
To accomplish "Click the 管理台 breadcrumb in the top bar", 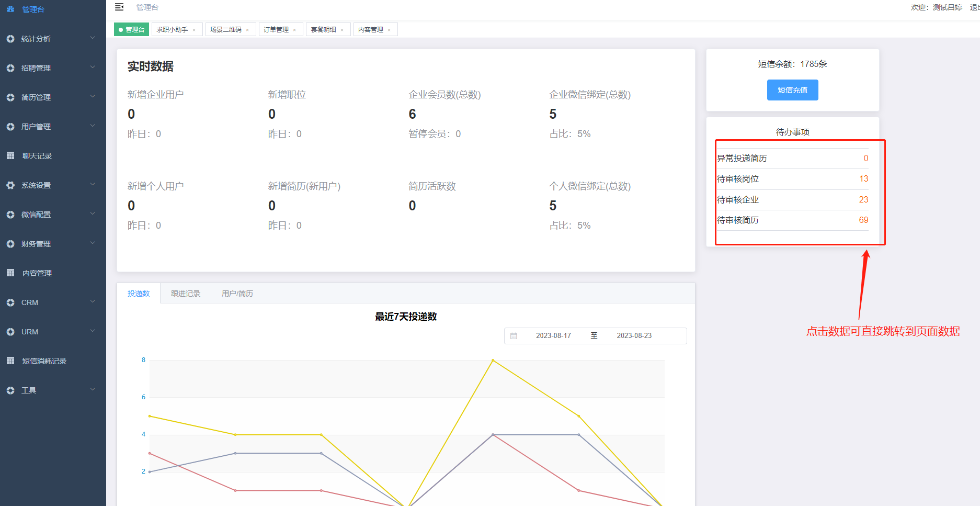I will 147,7.
